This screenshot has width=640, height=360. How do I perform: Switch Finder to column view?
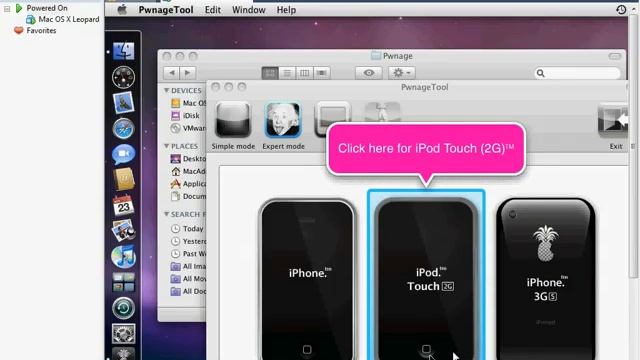tap(304, 73)
